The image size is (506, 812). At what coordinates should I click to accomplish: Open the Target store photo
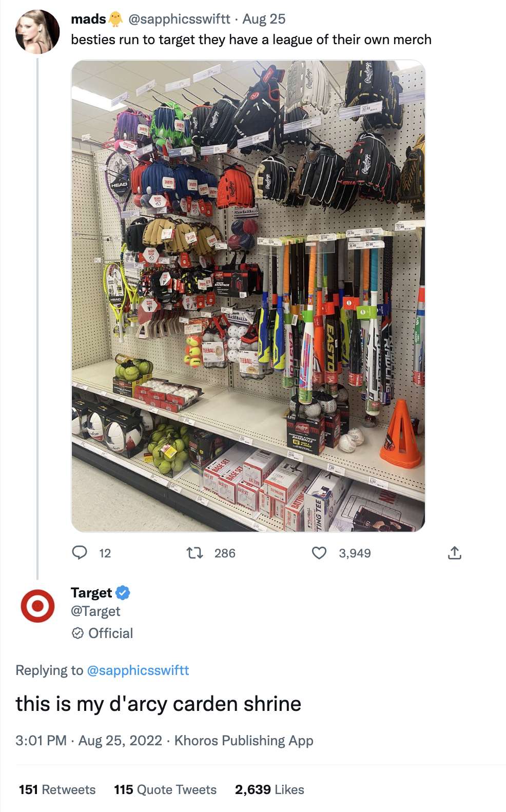[248, 296]
